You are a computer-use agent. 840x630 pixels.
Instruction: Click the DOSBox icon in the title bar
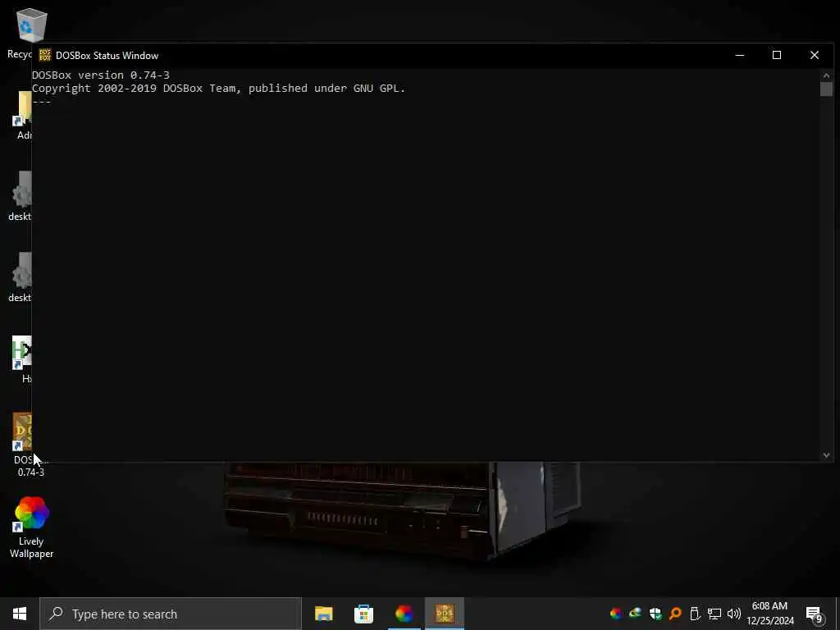(45, 55)
